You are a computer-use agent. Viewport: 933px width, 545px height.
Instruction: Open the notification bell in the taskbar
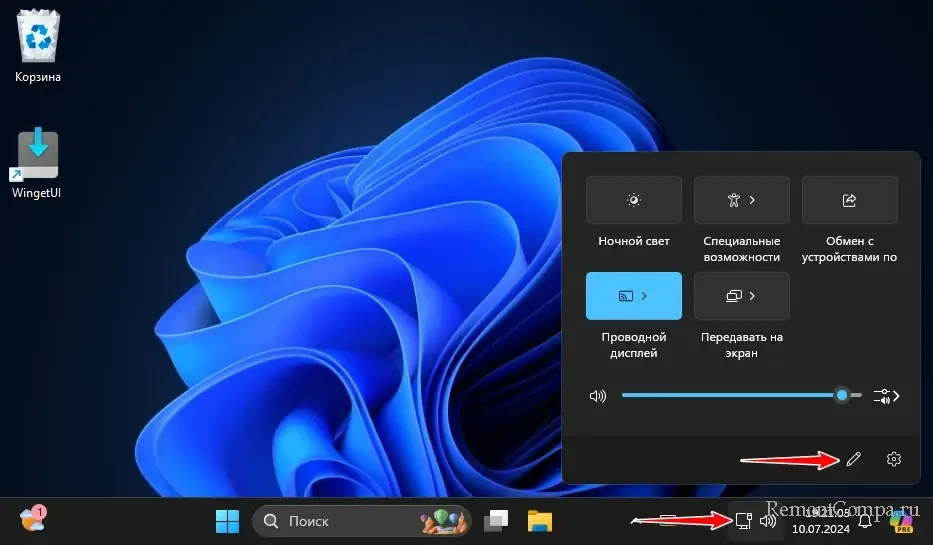(865, 520)
